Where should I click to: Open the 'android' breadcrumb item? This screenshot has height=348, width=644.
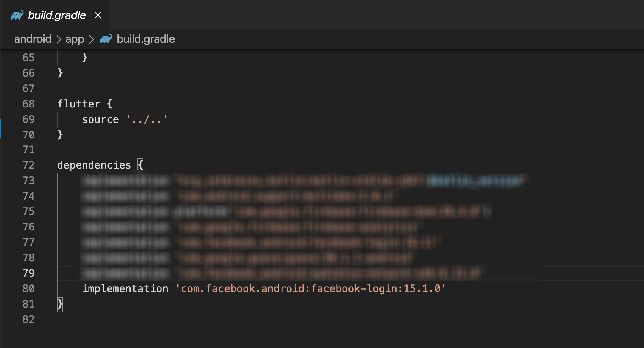click(x=33, y=39)
